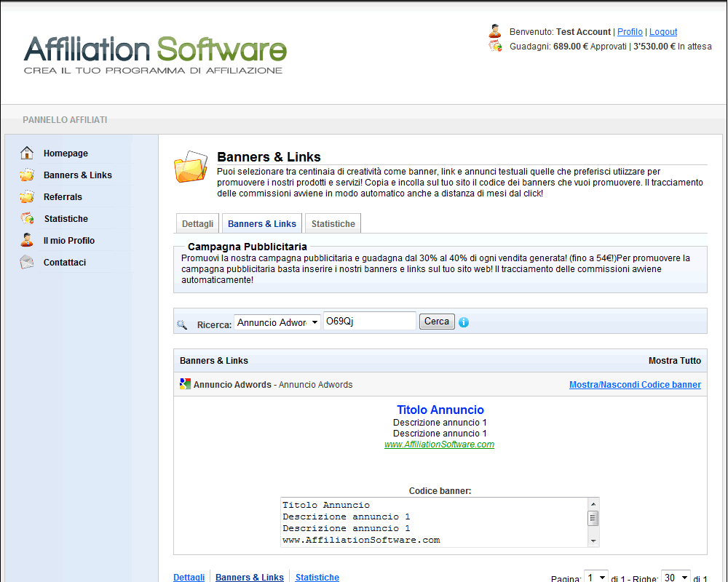
Task: Click the Homepage house icon in sidebar
Action: [x=27, y=153]
